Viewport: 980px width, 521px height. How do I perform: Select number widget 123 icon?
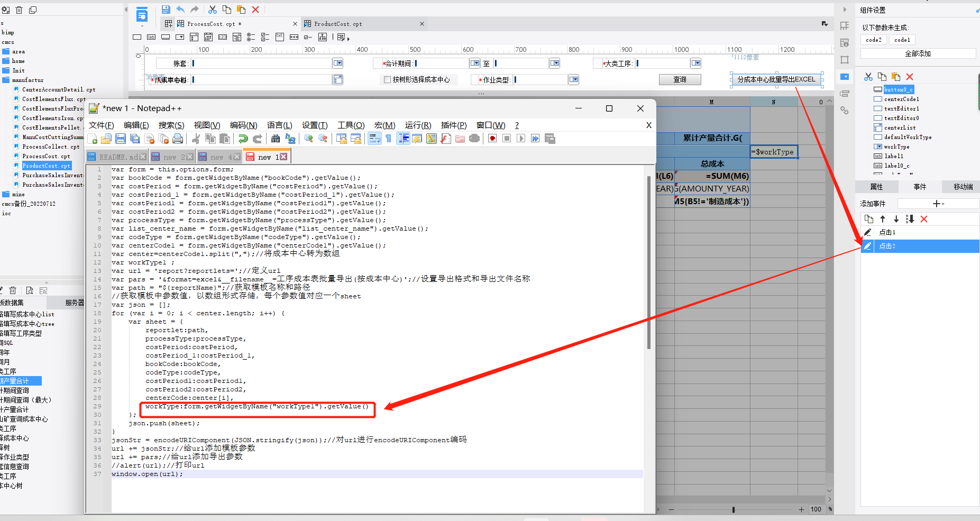click(x=223, y=37)
